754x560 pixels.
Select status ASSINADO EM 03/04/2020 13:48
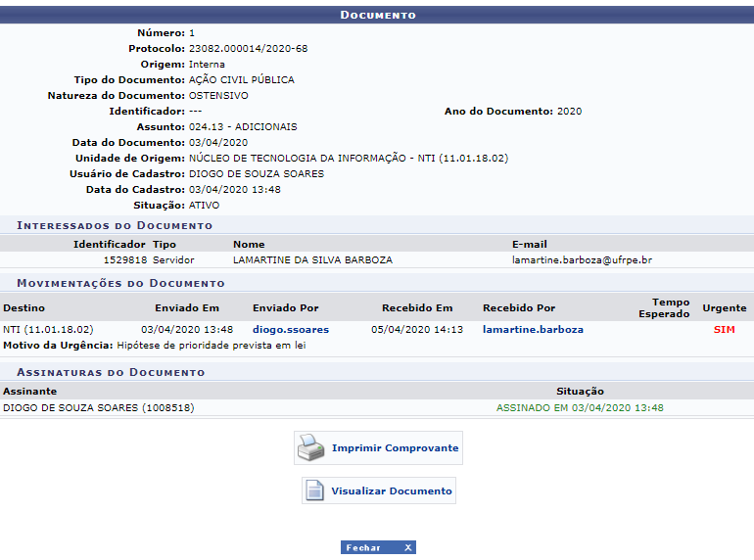click(x=580, y=407)
